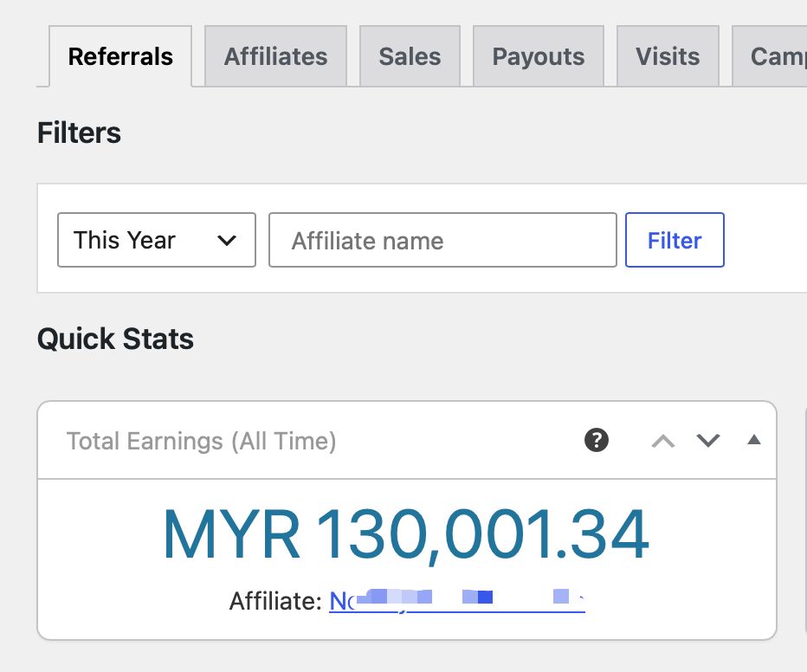This screenshot has height=672, width=807.
Task: Click the Total Earnings (All Time) title
Action: point(201,441)
